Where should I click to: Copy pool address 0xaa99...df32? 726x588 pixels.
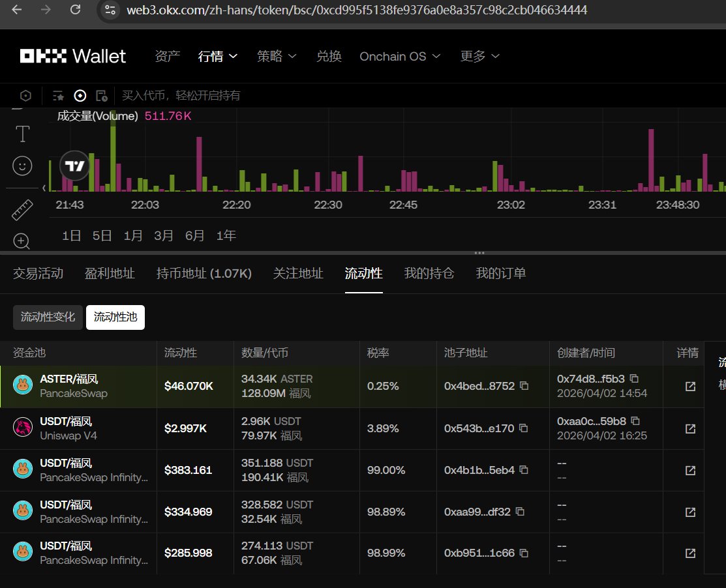tap(521, 511)
